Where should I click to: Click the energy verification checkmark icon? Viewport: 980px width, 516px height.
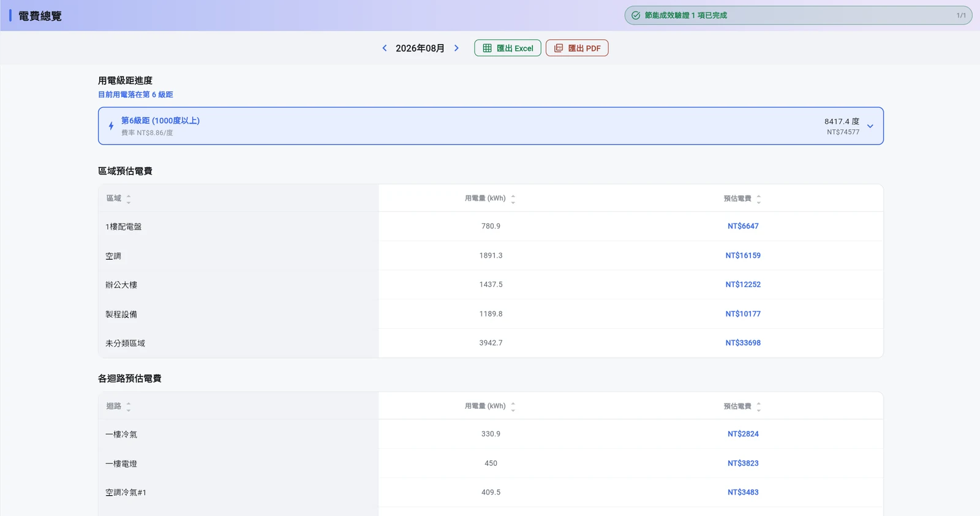tap(636, 15)
